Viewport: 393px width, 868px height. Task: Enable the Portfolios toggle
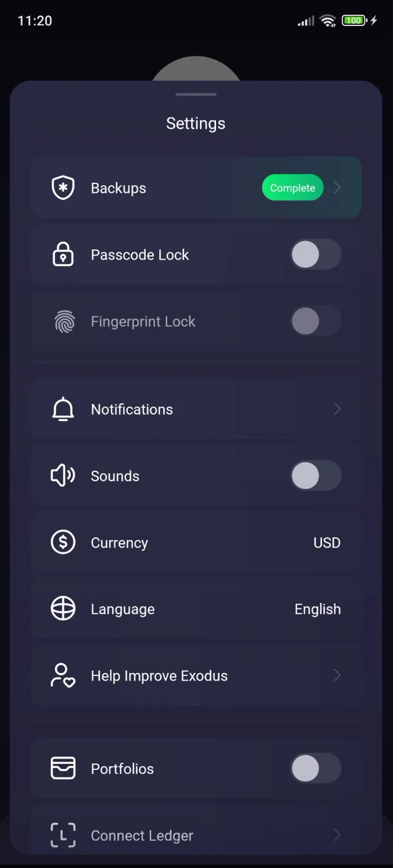(x=315, y=768)
